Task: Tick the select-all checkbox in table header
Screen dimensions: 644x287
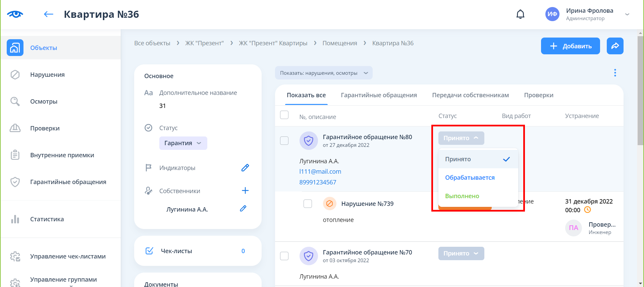Action: tap(284, 115)
